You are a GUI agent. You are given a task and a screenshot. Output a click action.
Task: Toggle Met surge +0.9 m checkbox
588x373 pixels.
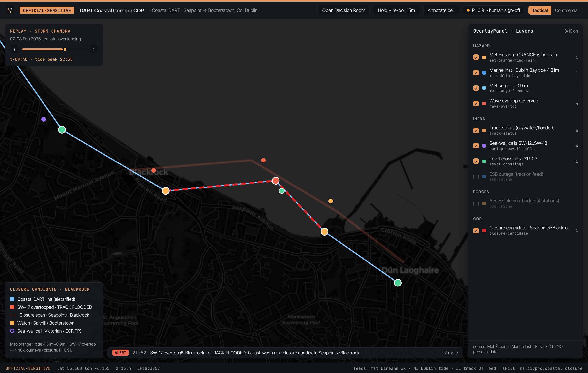pyautogui.click(x=476, y=88)
